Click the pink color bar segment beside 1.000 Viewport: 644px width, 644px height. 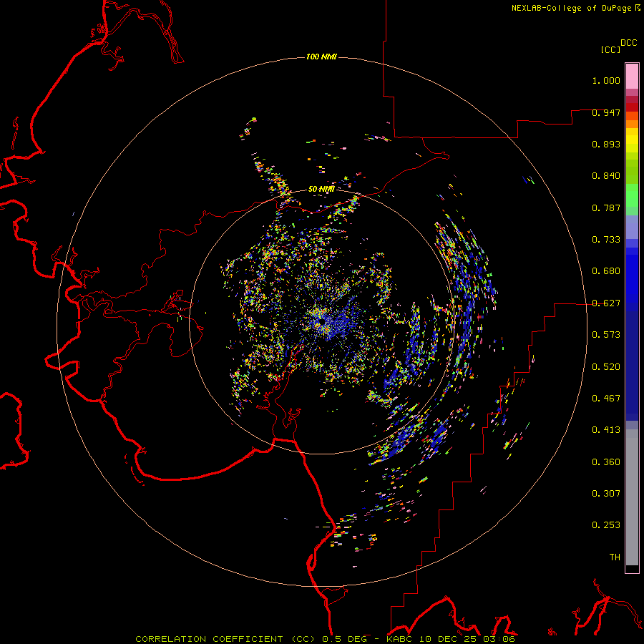(632, 77)
